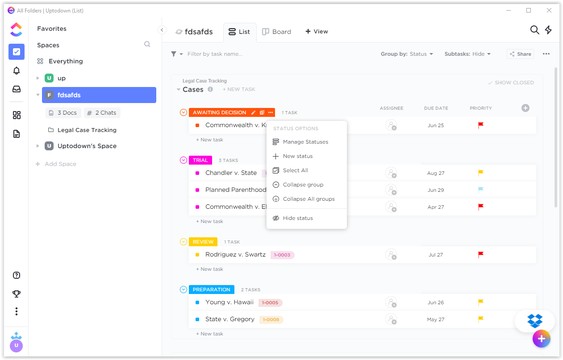Click the lightning bolt automation icon
This screenshot has height=360, width=563.
548,30
